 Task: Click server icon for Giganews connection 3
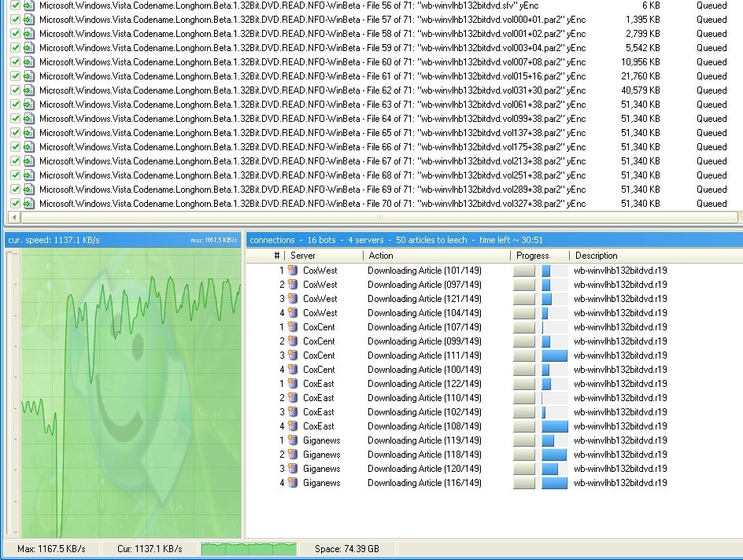pyautogui.click(x=293, y=469)
